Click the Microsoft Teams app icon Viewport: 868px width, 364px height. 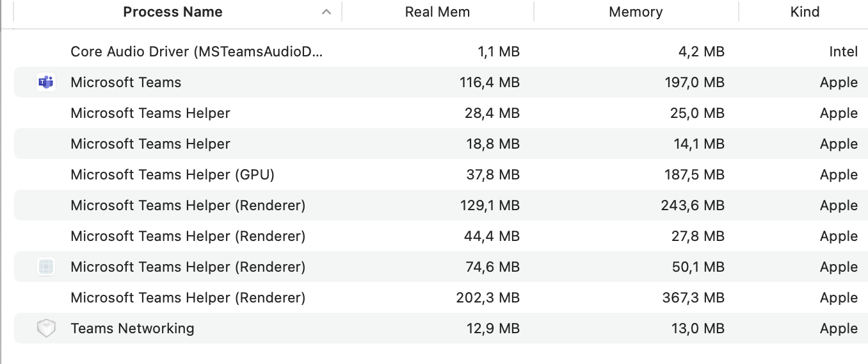click(x=46, y=82)
